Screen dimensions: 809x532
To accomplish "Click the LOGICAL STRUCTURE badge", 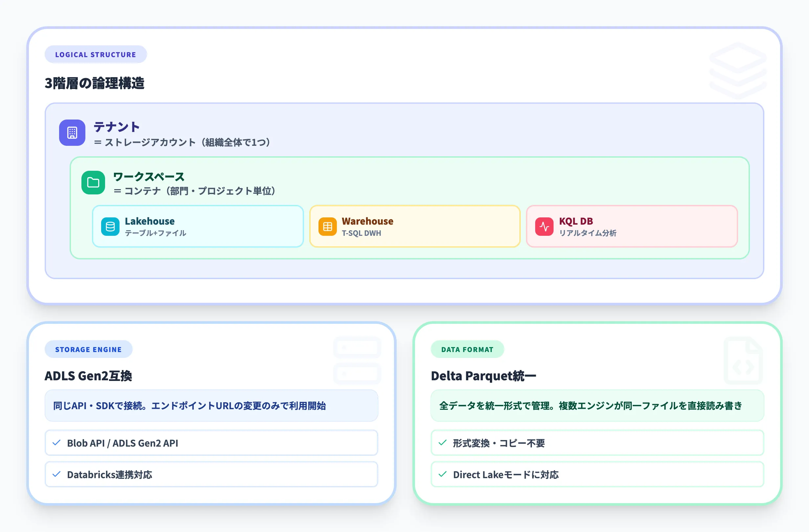I will click(x=96, y=55).
